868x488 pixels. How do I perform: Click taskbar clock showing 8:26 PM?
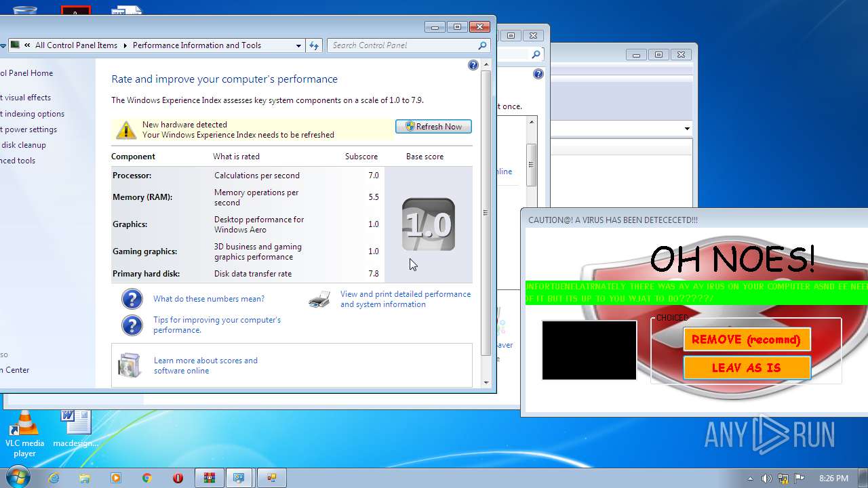[x=833, y=478]
